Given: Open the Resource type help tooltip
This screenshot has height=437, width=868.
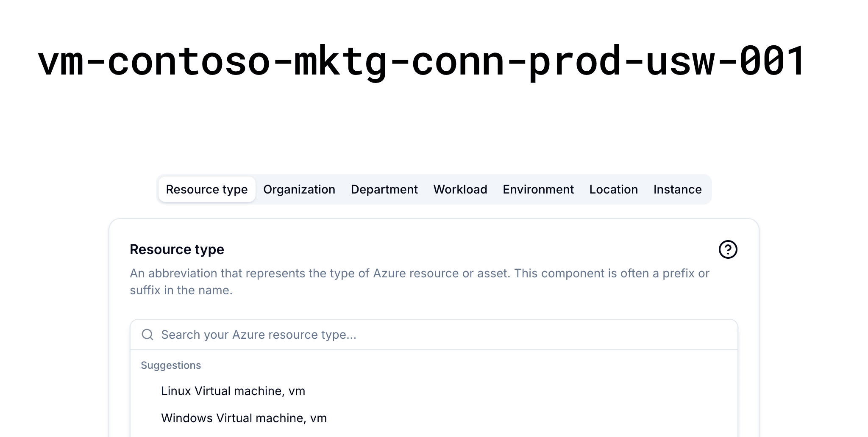Looking at the screenshot, I should (728, 249).
